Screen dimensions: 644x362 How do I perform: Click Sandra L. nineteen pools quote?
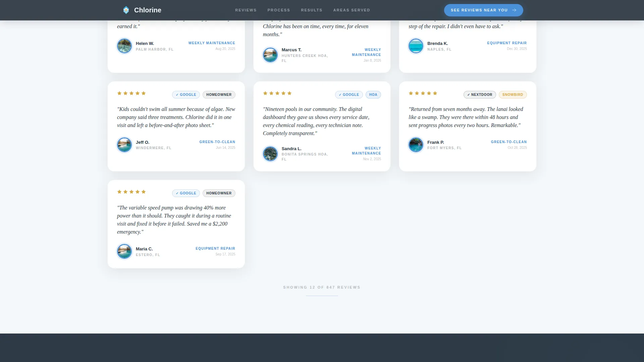[x=316, y=121]
